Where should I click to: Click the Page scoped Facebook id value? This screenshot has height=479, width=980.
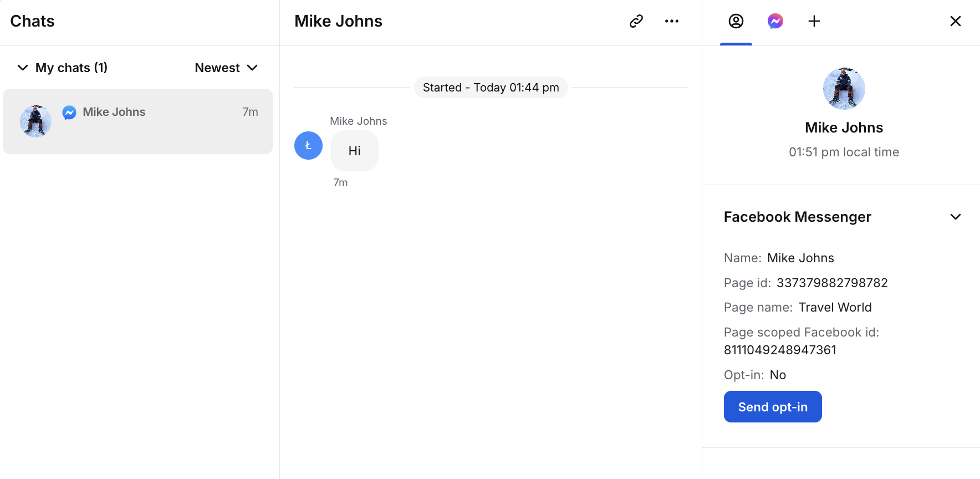(780, 350)
